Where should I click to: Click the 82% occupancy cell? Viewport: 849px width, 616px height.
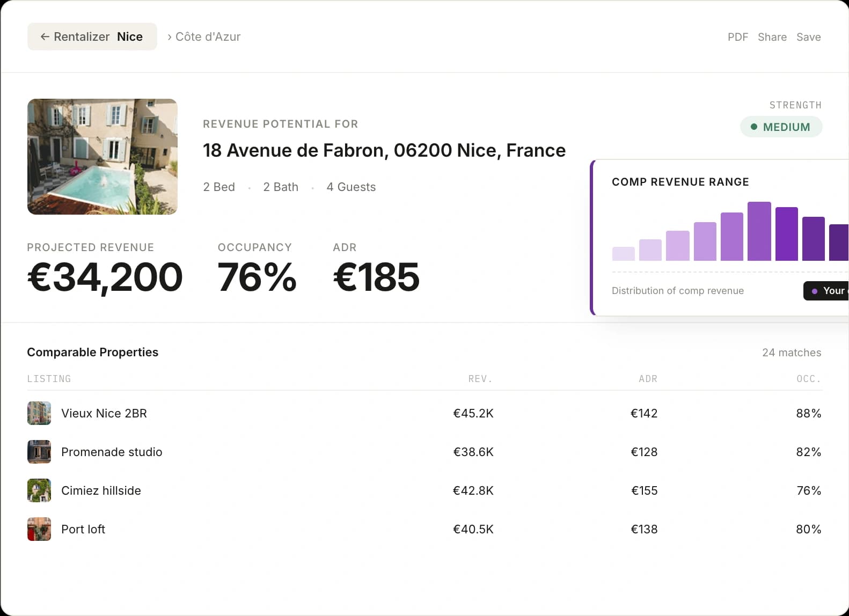[809, 452]
